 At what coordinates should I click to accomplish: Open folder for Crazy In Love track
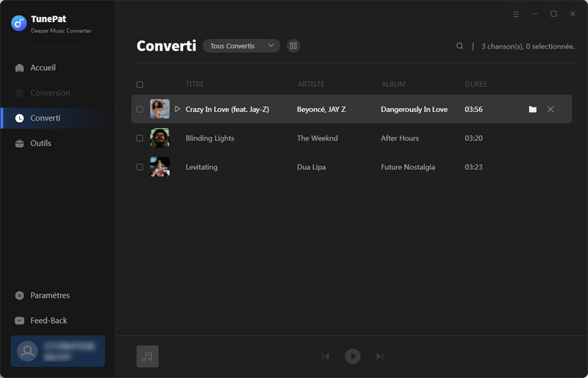click(532, 110)
